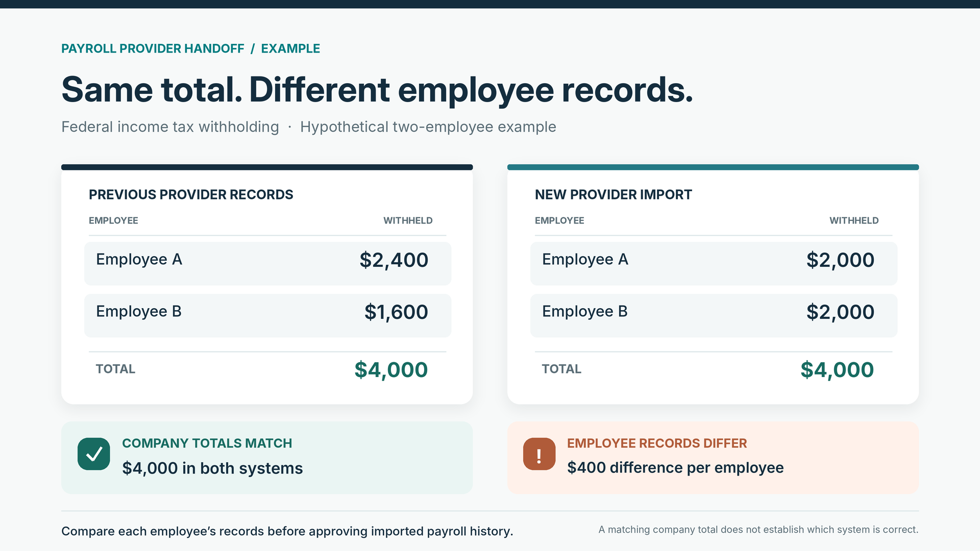Viewport: 980px width, 551px height.
Task: Click '$400 difference per employee' text
Action: pos(675,468)
